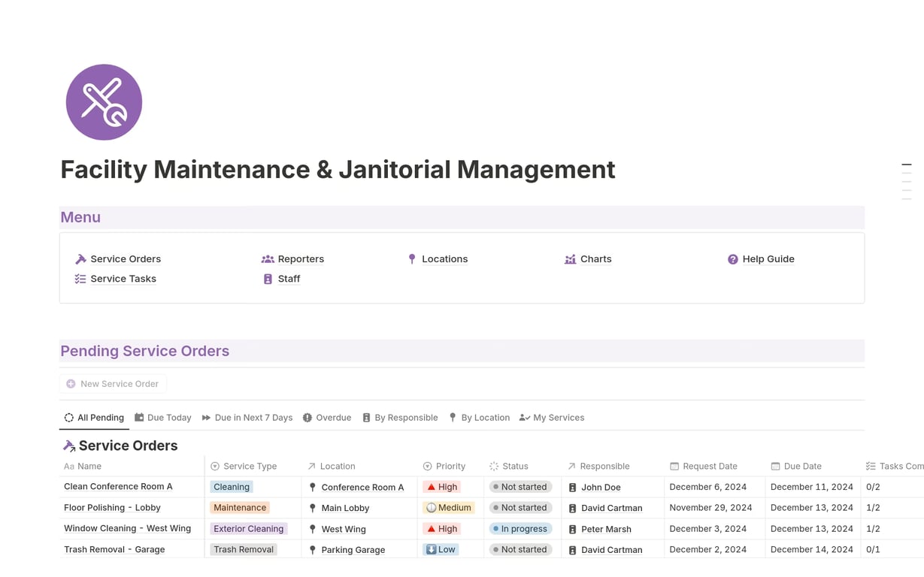Open the Clean Conference Room A row
Image resolution: width=924 pixels, height=577 pixels.
click(x=118, y=487)
